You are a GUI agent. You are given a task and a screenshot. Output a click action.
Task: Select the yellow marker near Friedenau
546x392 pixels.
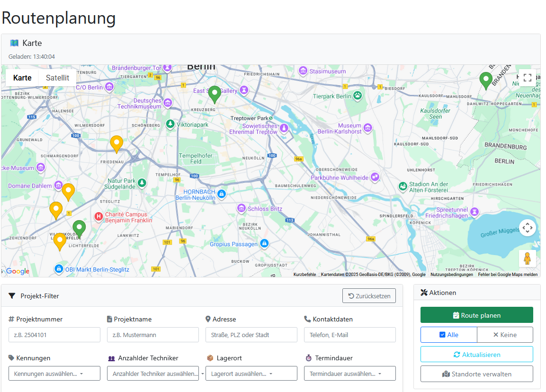pyautogui.click(x=116, y=143)
